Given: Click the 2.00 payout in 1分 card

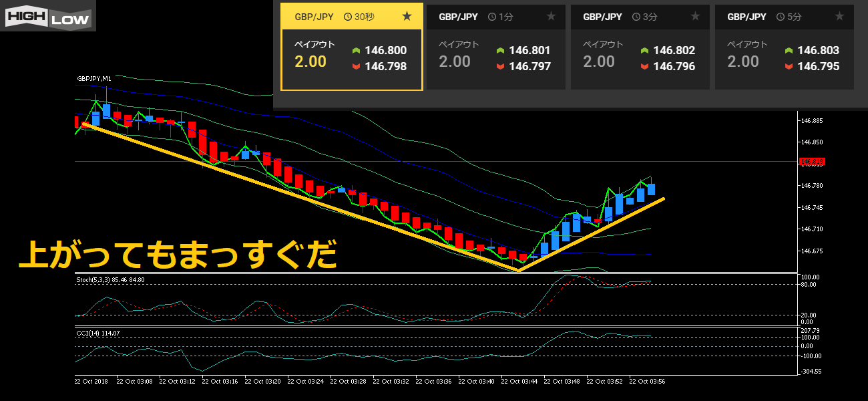Looking at the screenshot, I should tap(455, 61).
